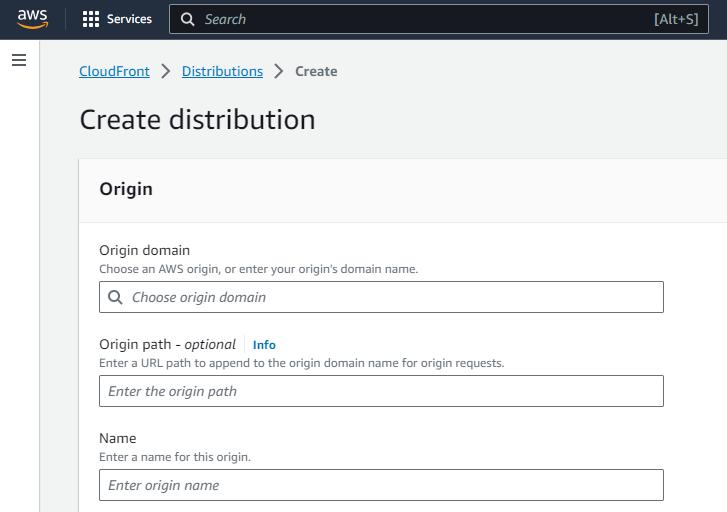Click the Name field label
This screenshot has height=512, width=727.
tap(118, 438)
